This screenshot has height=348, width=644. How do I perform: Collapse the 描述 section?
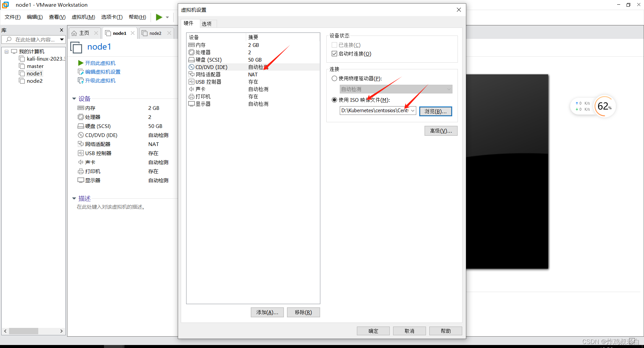(x=74, y=199)
